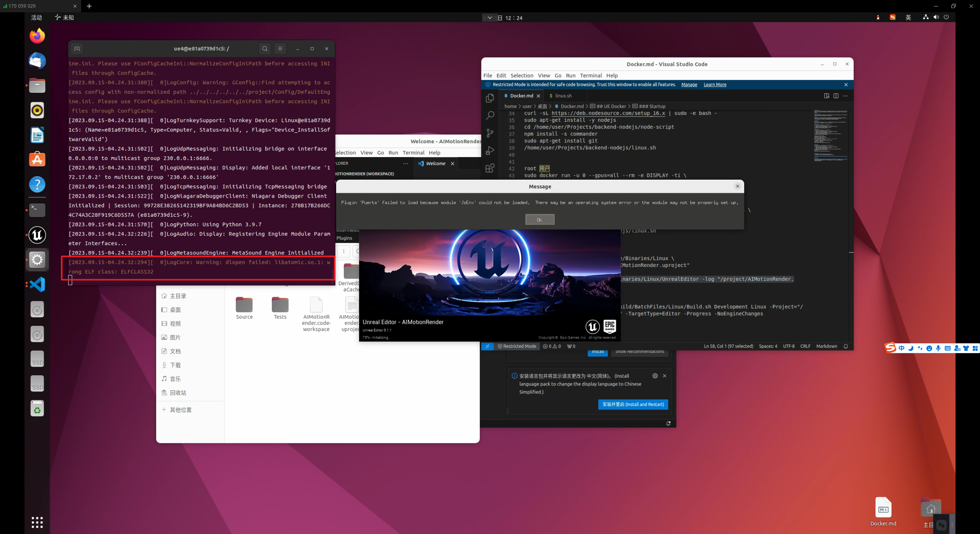Select language mode Markdown in status bar
Screen dimensions: 980x534
826,346
